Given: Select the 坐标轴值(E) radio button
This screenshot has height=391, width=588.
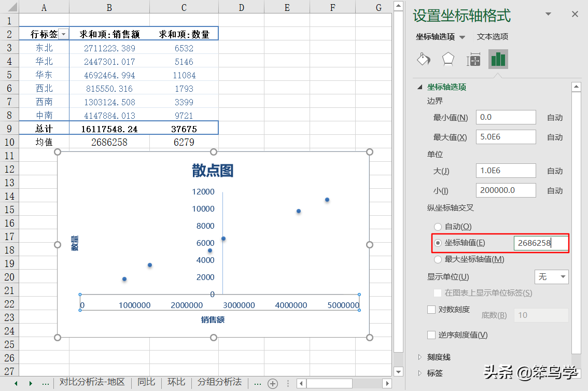Looking at the screenshot, I should pos(438,243).
